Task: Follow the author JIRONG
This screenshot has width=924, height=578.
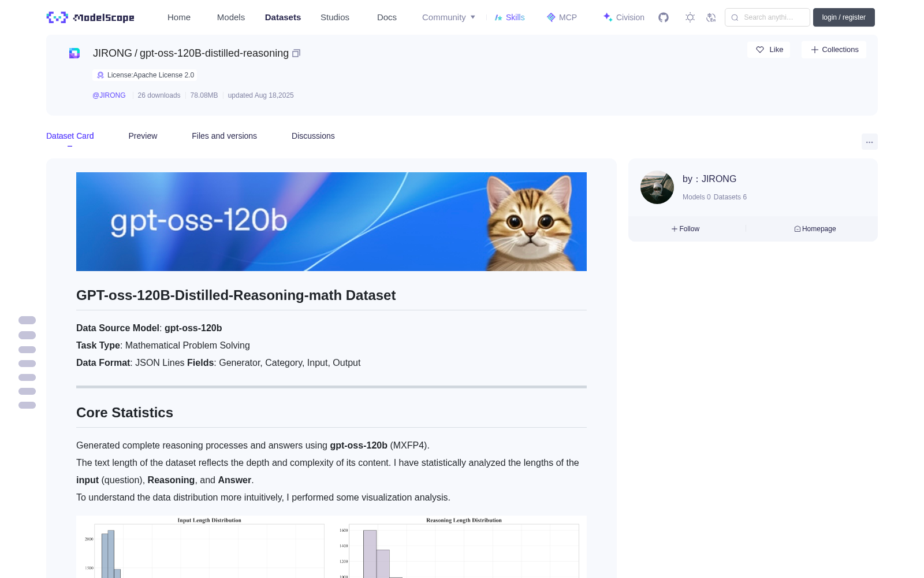Action: 685,229
